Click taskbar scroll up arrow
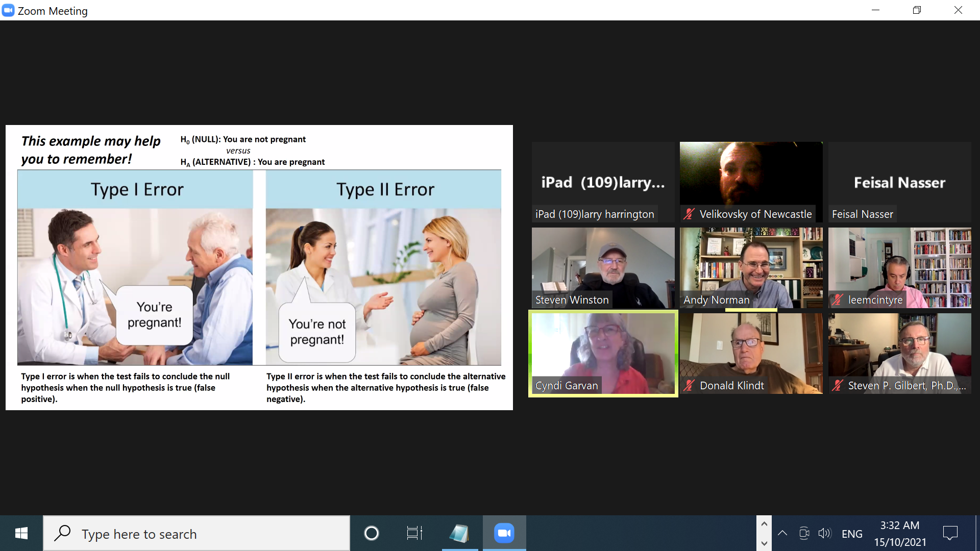980x551 pixels. click(x=764, y=524)
